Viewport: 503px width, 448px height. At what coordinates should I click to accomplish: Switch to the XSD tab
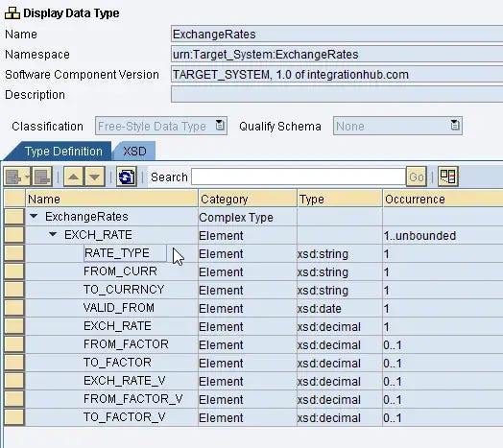(x=134, y=152)
